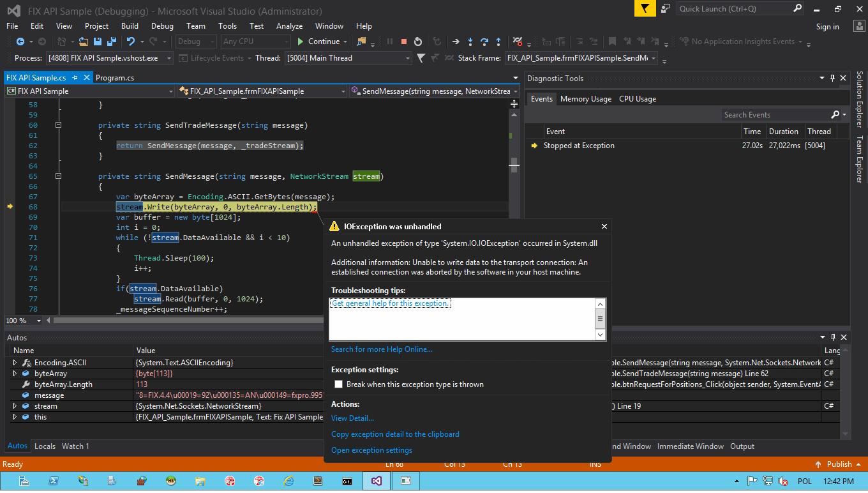Image resolution: width=868 pixels, height=493 pixels.
Task: Open the Process dropdown list
Action: 169,58
